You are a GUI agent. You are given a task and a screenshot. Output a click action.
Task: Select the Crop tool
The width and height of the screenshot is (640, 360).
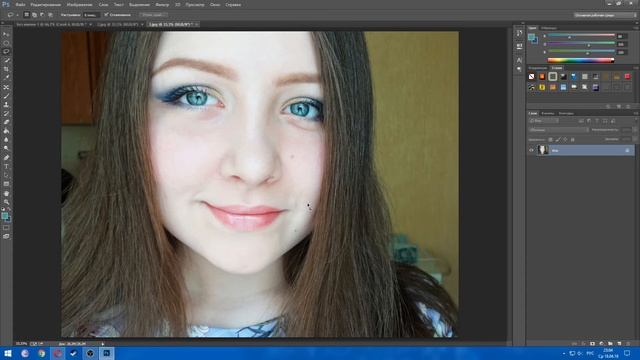(x=6, y=69)
